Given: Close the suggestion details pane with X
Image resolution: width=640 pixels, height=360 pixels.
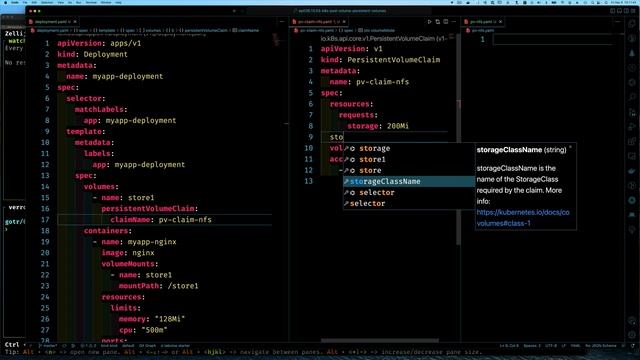Looking at the screenshot, I should point(570,147).
